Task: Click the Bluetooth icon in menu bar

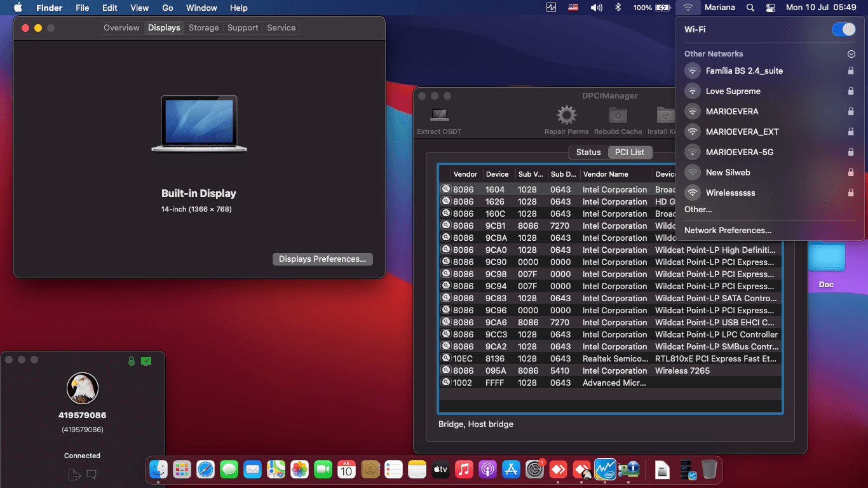Action: [x=618, y=8]
